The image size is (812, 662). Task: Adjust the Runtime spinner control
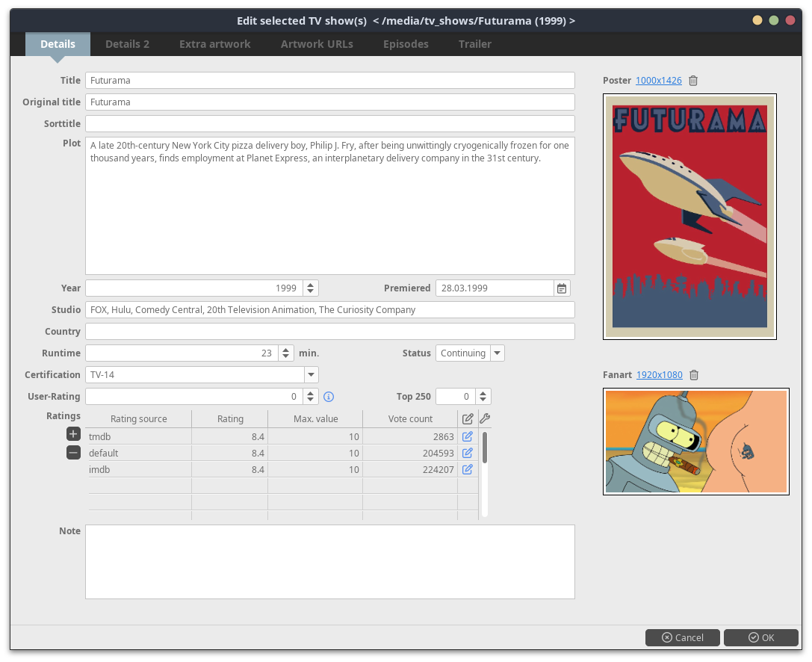click(285, 353)
